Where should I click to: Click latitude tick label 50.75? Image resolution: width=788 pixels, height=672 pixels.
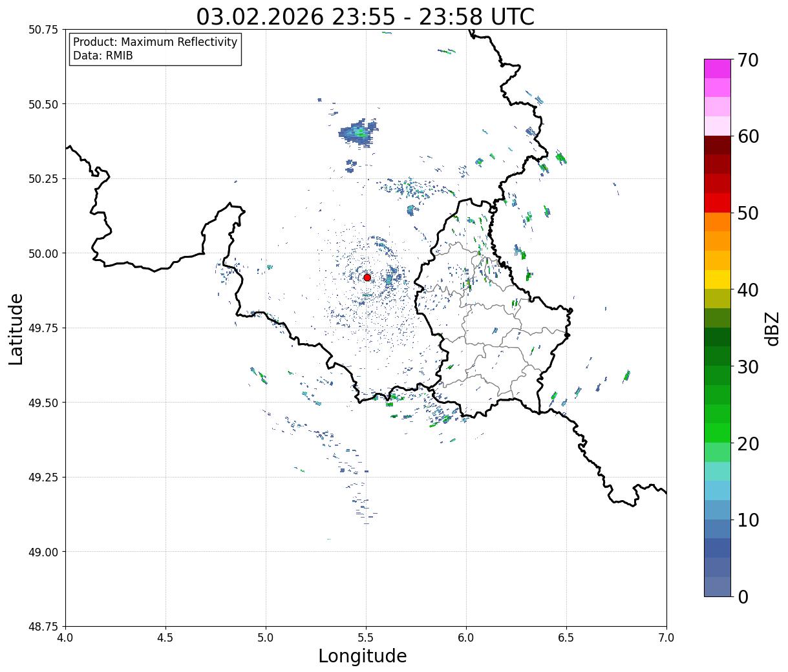[43, 30]
